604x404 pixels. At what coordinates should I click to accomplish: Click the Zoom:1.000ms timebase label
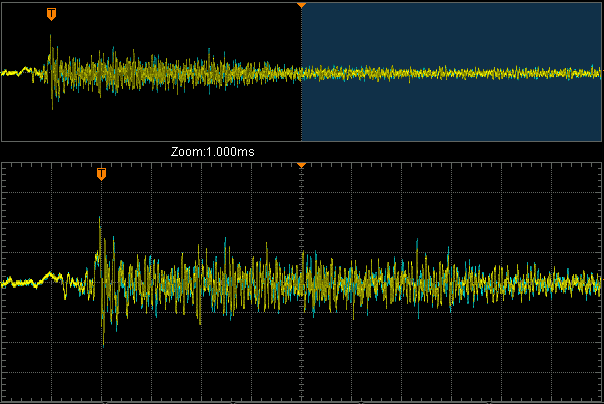tap(213, 152)
